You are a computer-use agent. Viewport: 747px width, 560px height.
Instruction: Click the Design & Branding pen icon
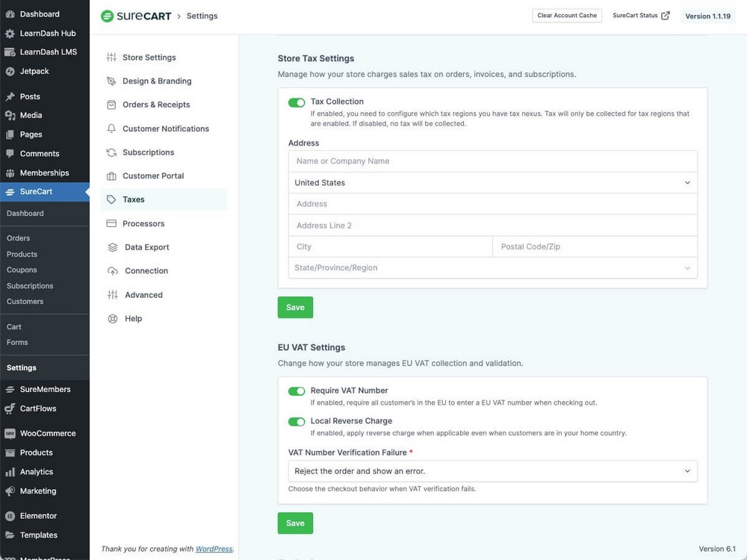(111, 81)
